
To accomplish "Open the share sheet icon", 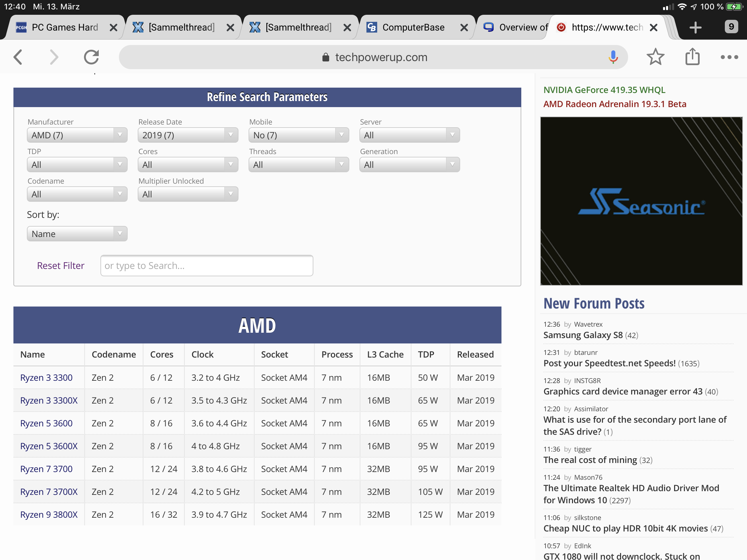I will pyautogui.click(x=692, y=56).
